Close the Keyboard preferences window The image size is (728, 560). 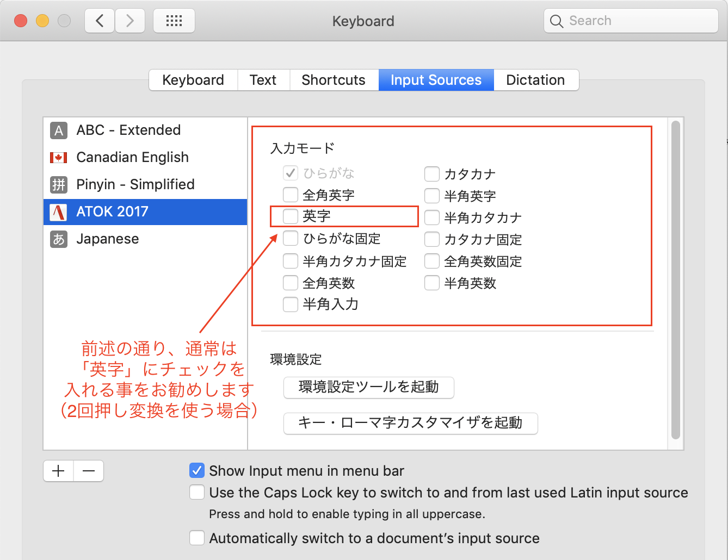tap(21, 21)
